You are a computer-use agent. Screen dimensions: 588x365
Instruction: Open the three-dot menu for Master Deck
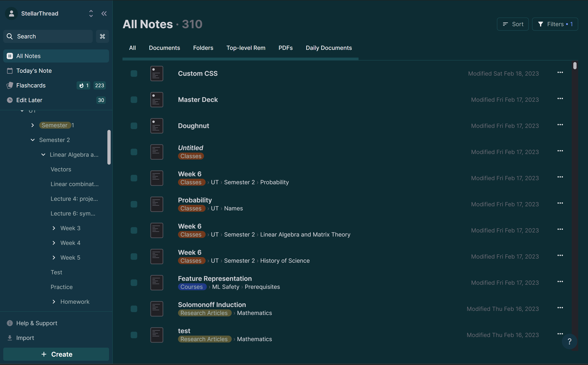tap(560, 98)
